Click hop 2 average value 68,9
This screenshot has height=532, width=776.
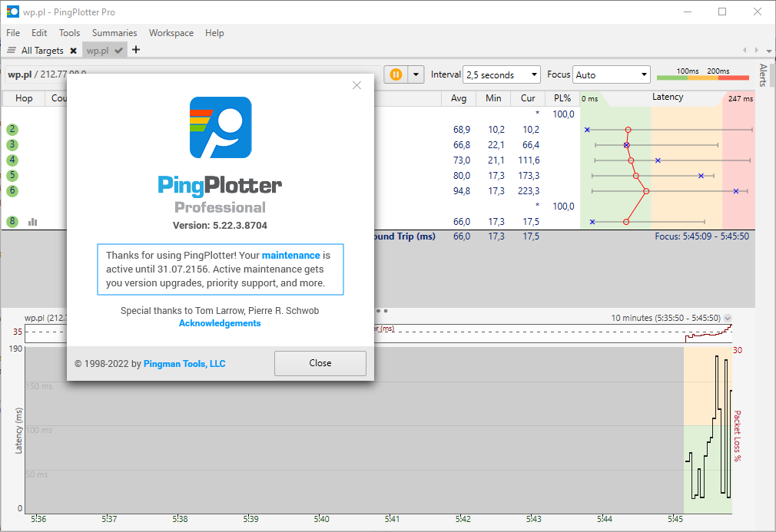point(462,130)
